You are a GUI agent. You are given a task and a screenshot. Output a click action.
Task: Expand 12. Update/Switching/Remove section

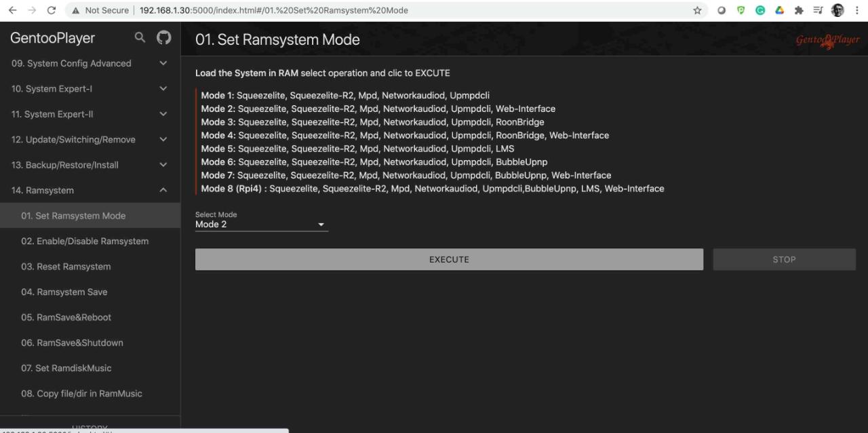[x=90, y=140]
